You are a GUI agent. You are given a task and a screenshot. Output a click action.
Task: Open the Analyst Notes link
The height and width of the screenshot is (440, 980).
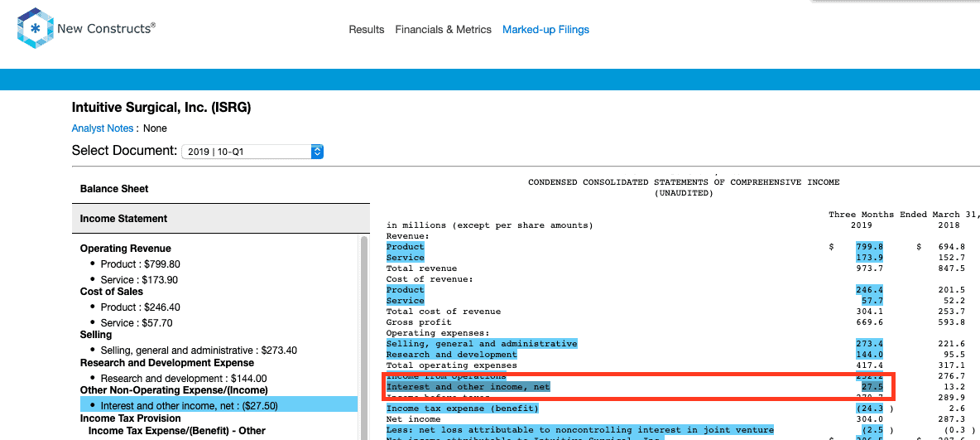[103, 128]
